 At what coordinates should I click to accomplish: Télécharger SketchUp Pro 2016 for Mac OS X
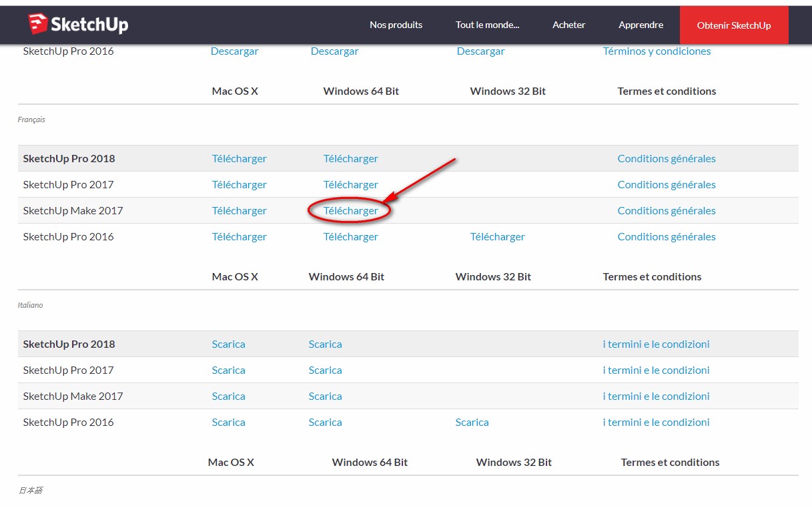pyautogui.click(x=240, y=237)
